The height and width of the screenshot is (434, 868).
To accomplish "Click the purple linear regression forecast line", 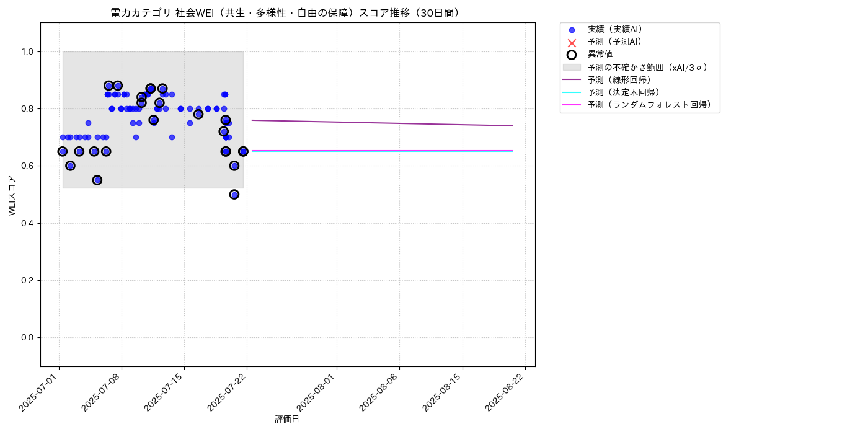I will [382, 123].
